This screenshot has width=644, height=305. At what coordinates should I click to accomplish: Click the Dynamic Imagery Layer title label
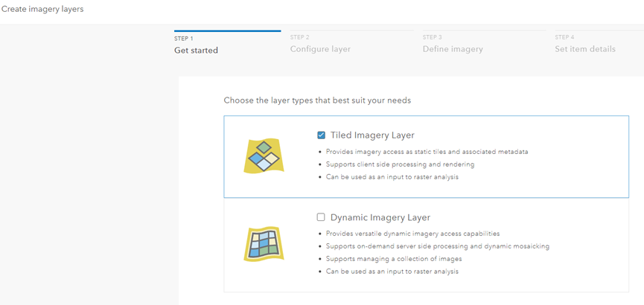[x=380, y=218]
